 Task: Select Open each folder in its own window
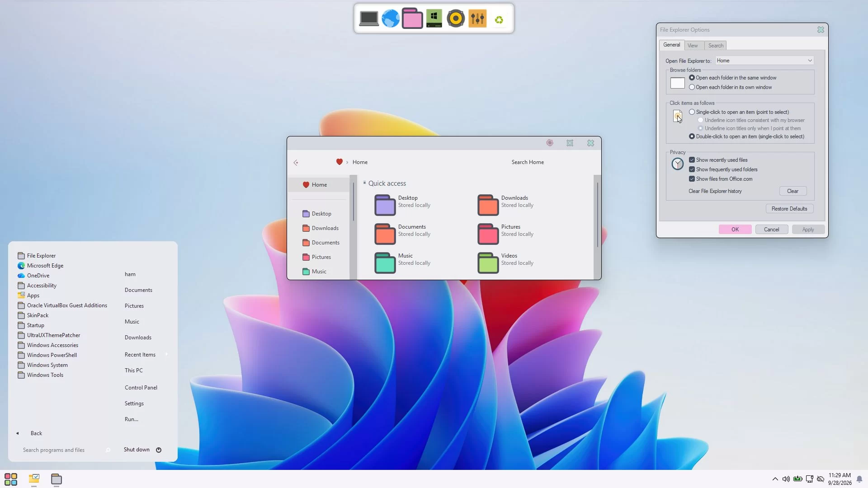692,87
